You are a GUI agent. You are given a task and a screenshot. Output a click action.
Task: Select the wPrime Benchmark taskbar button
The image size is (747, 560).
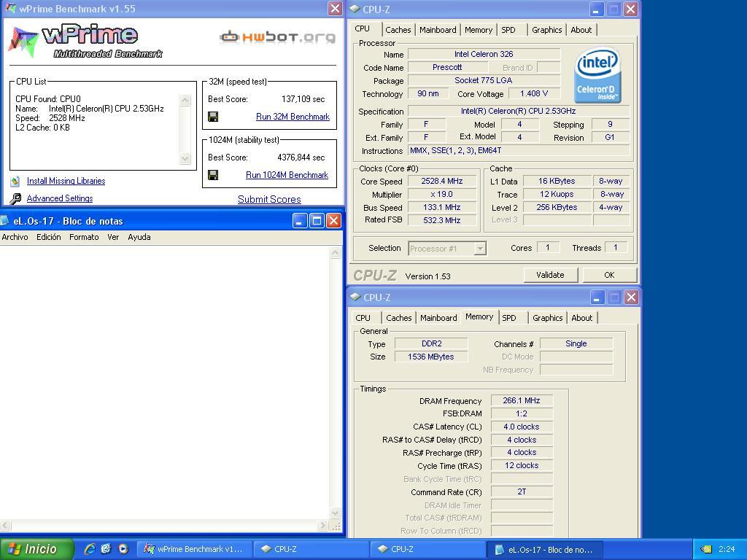(x=194, y=549)
